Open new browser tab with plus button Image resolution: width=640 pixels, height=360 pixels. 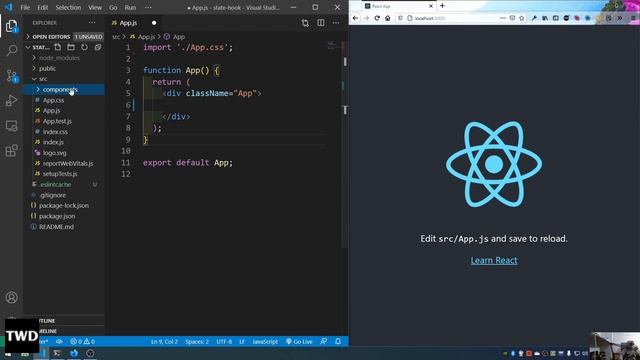click(x=442, y=6)
